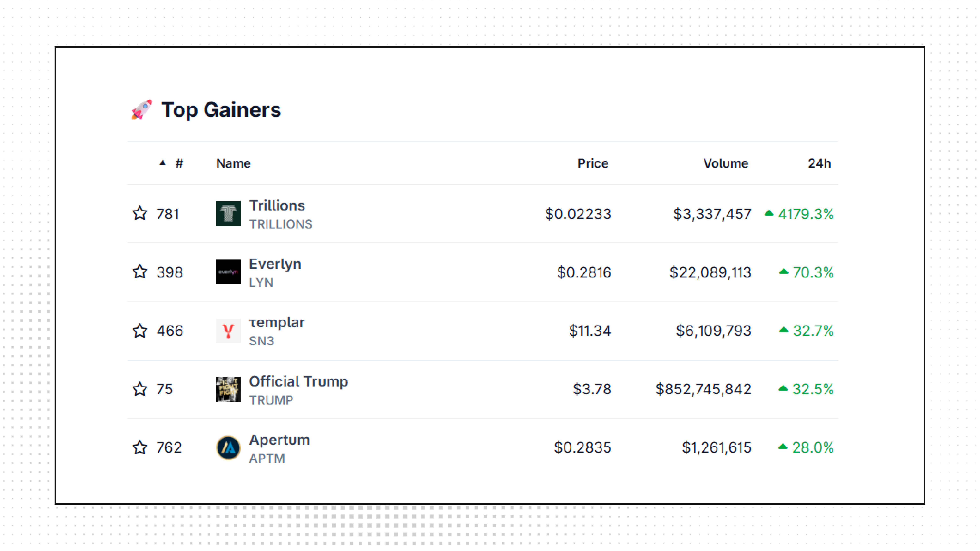The height and width of the screenshot is (551, 980).
Task: Toggle the star for Everlyn
Action: (140, 272)
